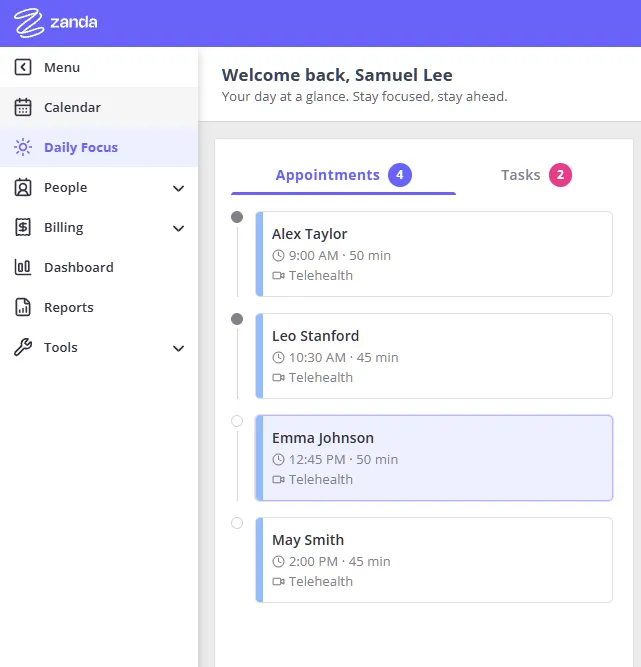Click the Tools wrench icon
The height and width of the screenshot is (667, 641).
[x=23, y=347]
